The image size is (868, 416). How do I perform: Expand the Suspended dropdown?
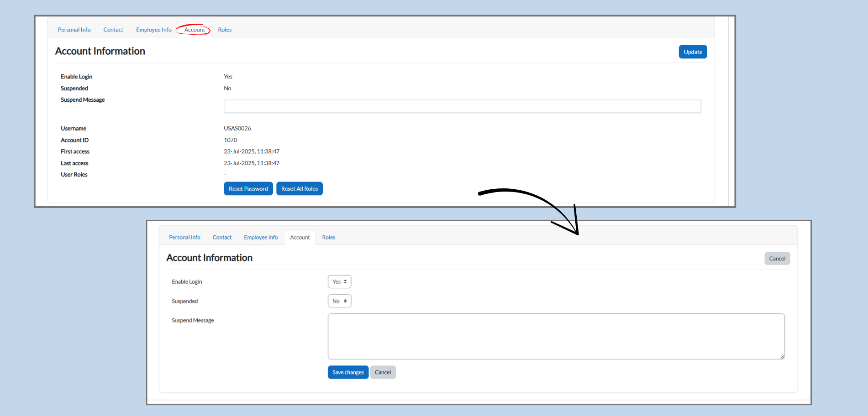tap(339, 301)
